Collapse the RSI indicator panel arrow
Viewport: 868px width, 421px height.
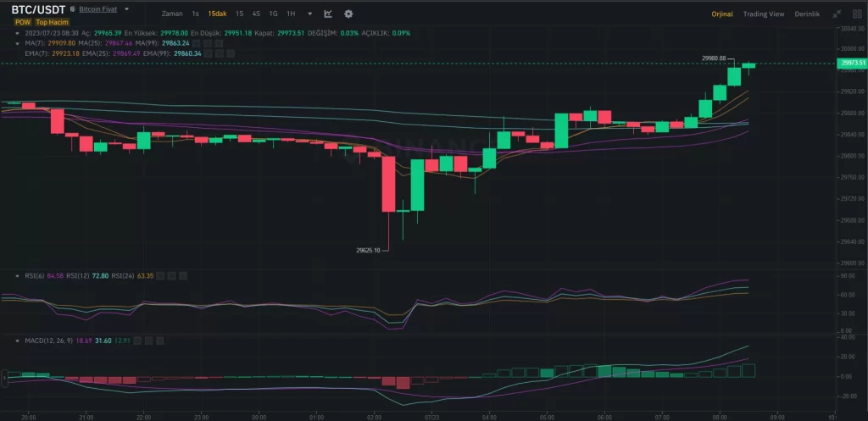[x=18, y=275]
